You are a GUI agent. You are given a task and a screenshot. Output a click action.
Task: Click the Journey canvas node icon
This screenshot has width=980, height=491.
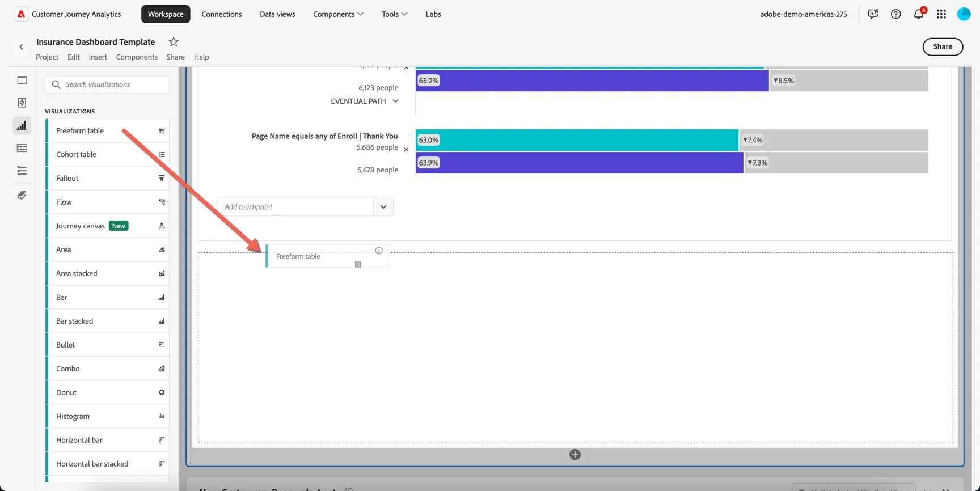click(x=162, y=226)
